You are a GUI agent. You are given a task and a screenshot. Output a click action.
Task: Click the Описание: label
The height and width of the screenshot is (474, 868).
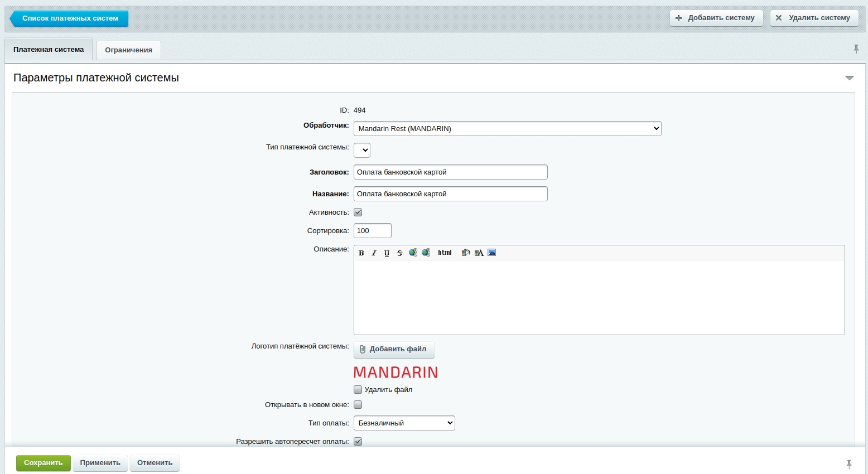click(331, 249)
